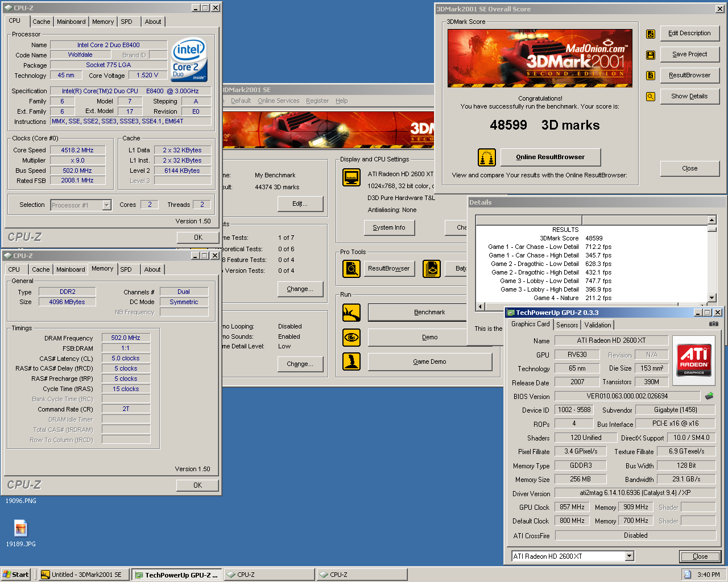Click the ResultBrowser document icon beside its button
This screenshot has height=582, width=728.
tap(651, 76)
